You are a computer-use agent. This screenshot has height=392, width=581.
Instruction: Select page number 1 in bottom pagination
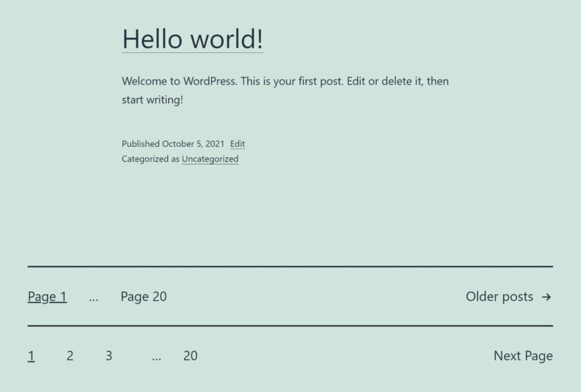pos(31,356)
